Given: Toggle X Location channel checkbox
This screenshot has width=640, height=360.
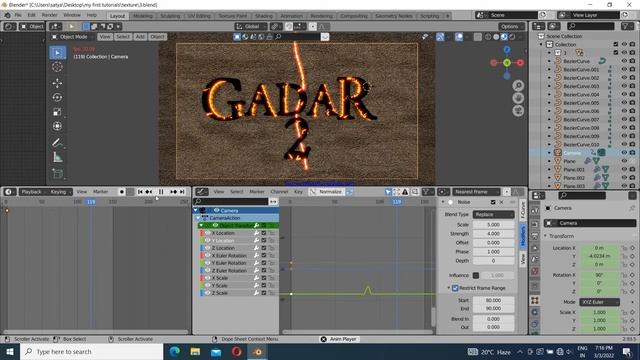Looking at the screenshot, I should point(264,233).
